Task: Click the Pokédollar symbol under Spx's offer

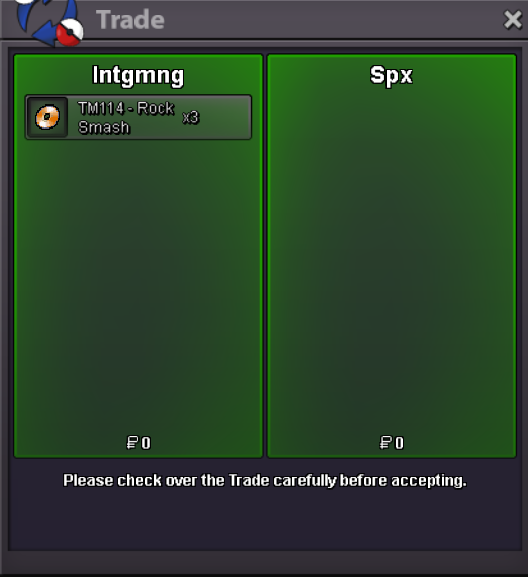Action: click(x=385, y=443)
